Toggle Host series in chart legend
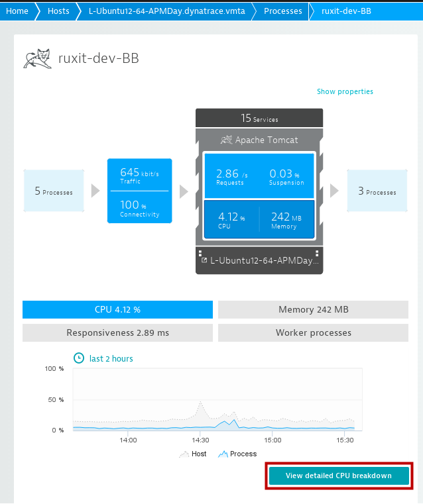The width and height of the screenshot is (423, 504). (193, 454)
